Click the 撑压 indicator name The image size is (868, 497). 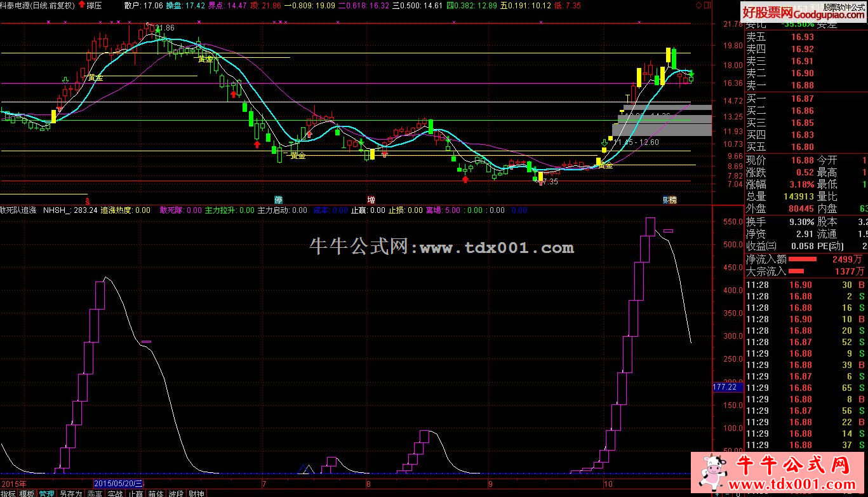95,5
